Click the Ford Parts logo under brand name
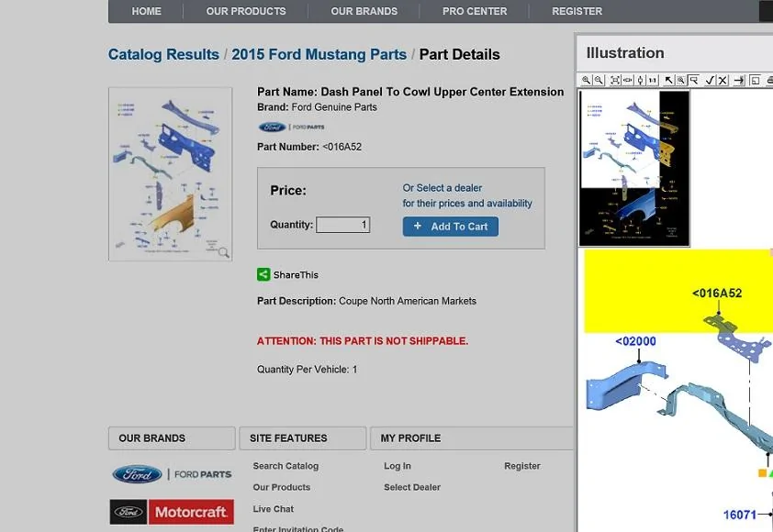This screenshot has height=532, width=773. (291, 127)
